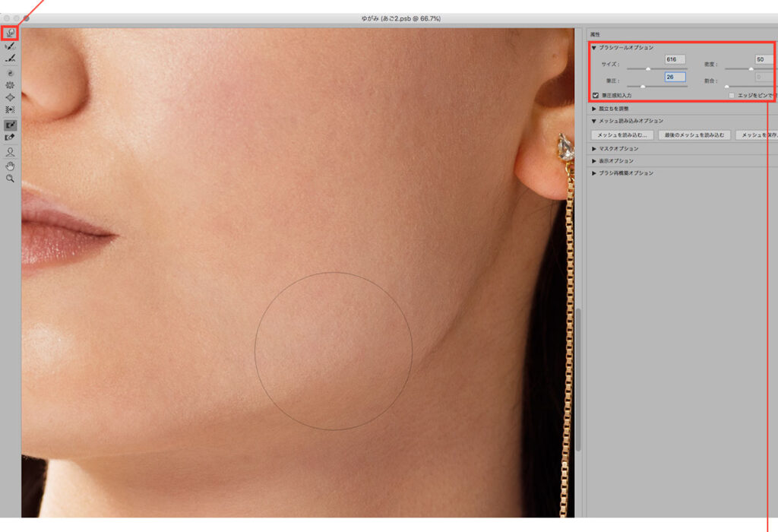Viewport: 778px width, 532px height.
Task: Select the Zoom magnifier tool
Action: (10, 178)
